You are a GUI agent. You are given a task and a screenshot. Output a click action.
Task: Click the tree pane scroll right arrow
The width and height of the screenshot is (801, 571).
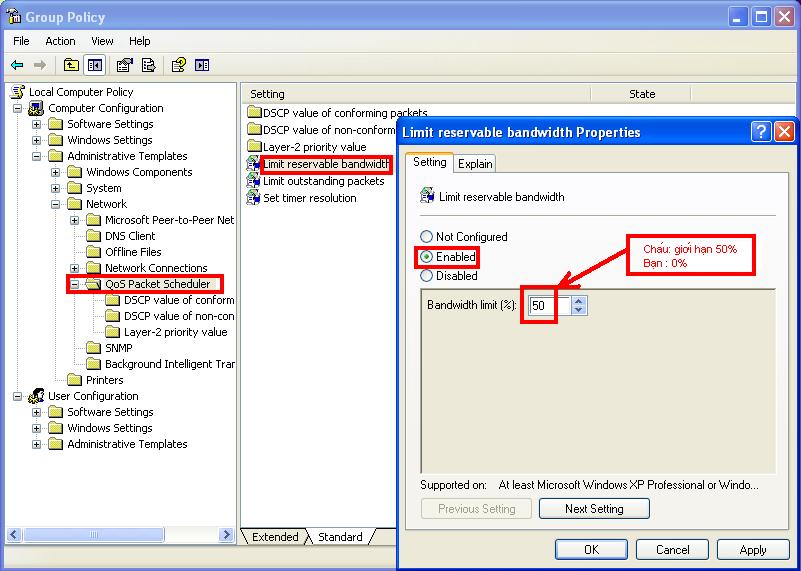[x=225, y=535]
